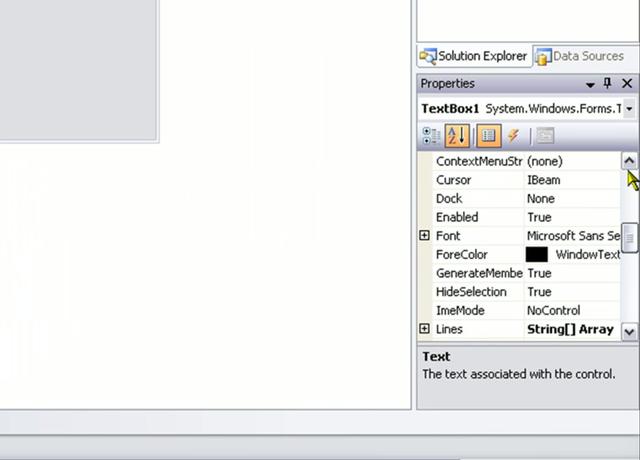Image resolution: width=640 pixels, height=460 pixels.
Task: Click the ForeColor black color swatch
Action: click(536, 254)
